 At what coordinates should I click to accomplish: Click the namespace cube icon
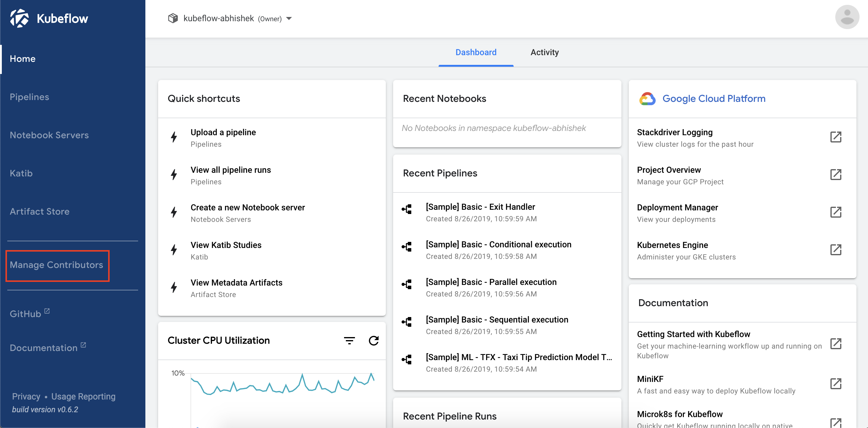(x=173, y=18)
